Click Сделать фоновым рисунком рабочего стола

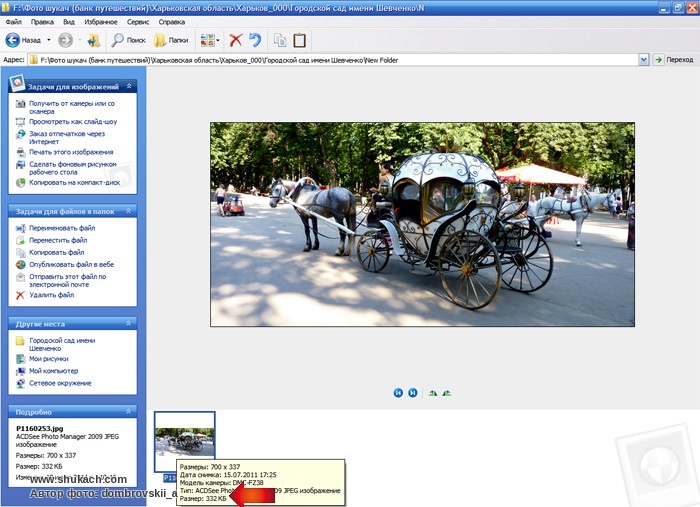pos(72,168)
